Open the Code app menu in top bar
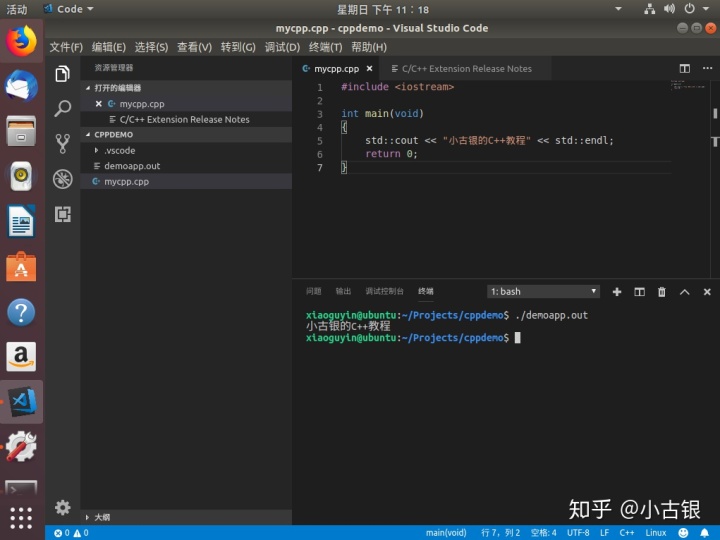Screen dimensions: 720x540 tap(69, 9)
